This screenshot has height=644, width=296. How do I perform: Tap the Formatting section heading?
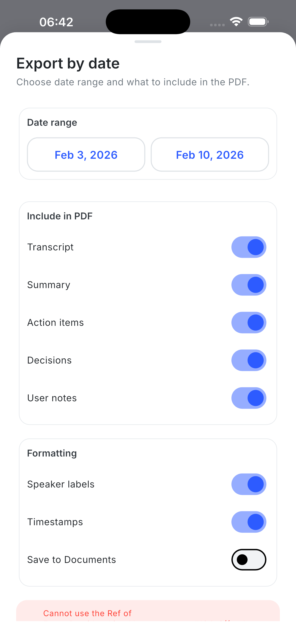[x=52, y=453]
